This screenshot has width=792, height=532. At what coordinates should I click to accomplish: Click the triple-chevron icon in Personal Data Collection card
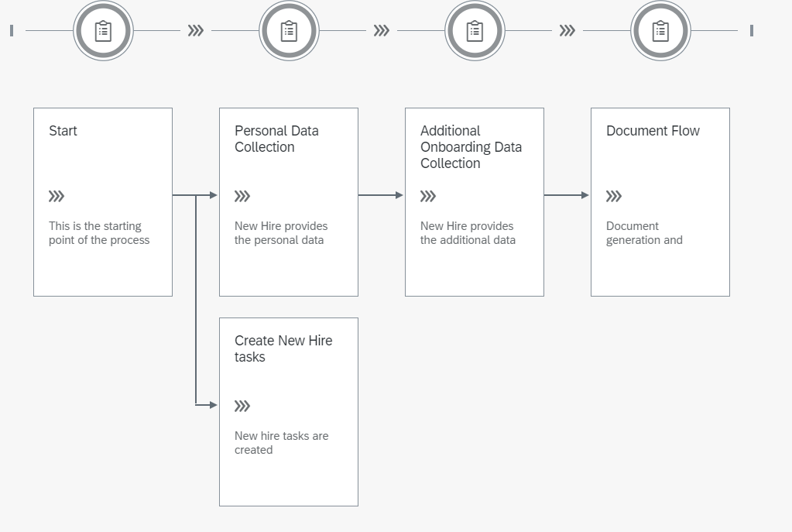[242, 196]
